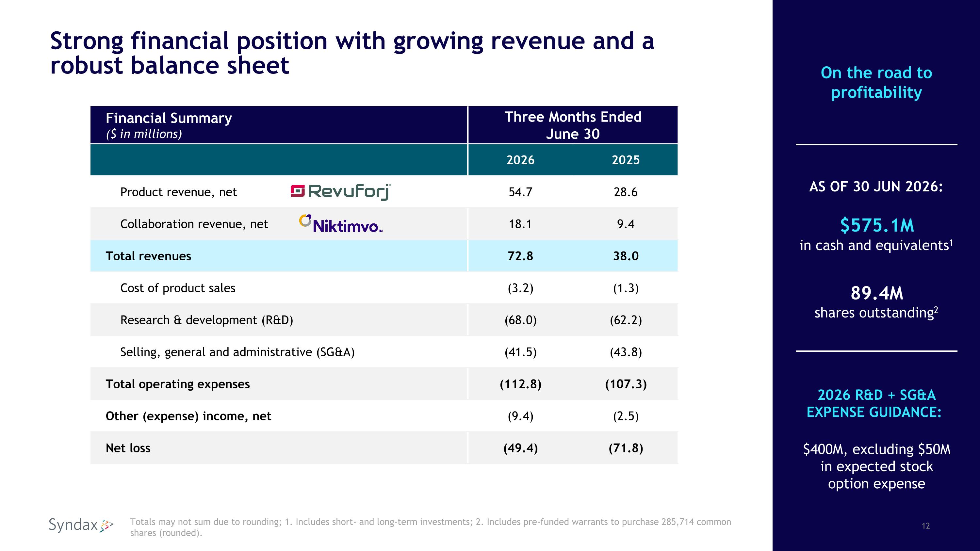Click the 28.6 product revenue value
Image resolution: width=980 pixels, height=551 pixels.
[x=626, y=192]
